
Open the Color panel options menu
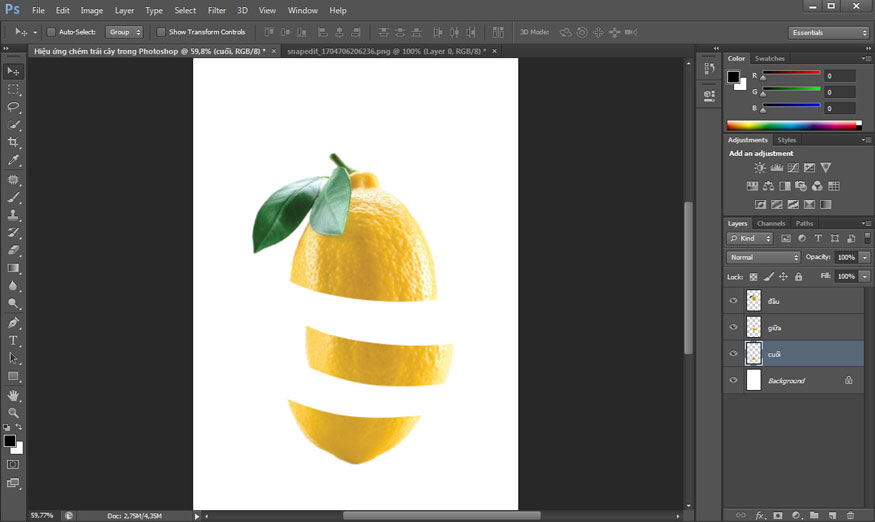[866, 58]
